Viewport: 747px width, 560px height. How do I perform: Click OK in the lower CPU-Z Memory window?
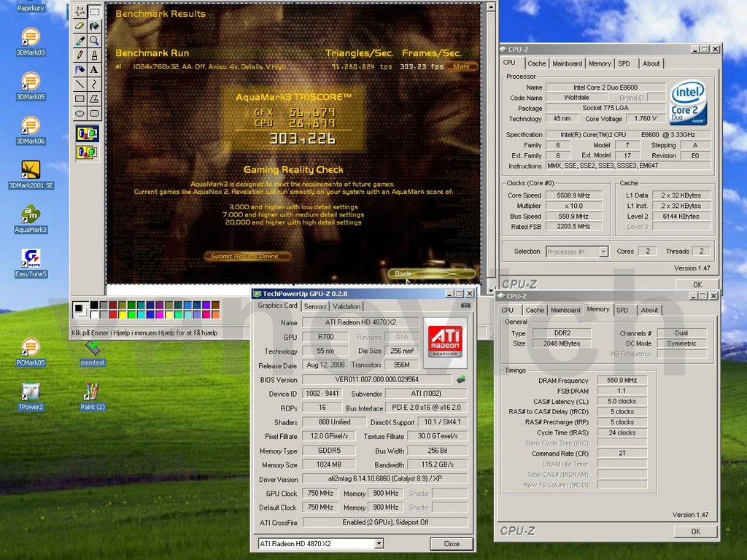pyautogui.click(x=695, y=532)
